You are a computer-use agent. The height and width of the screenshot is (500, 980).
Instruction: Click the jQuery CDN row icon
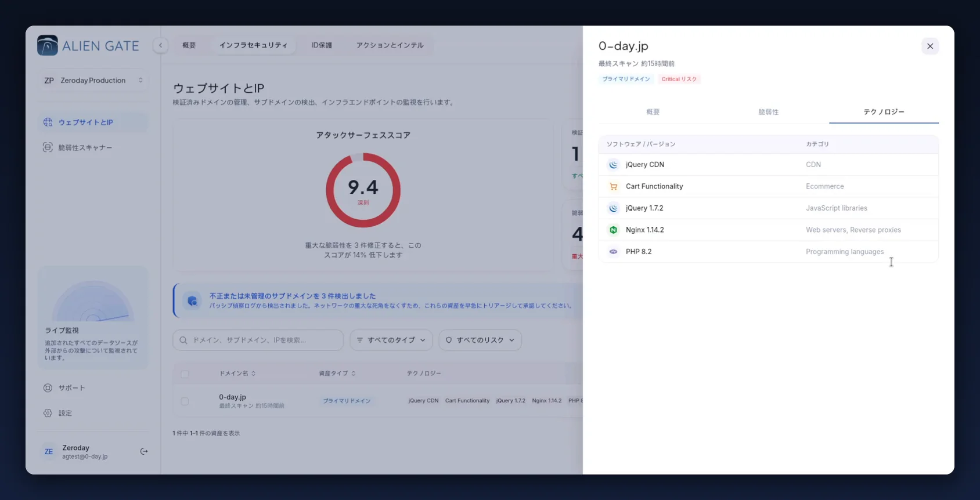pyautogui.click(x=613, y=165)
